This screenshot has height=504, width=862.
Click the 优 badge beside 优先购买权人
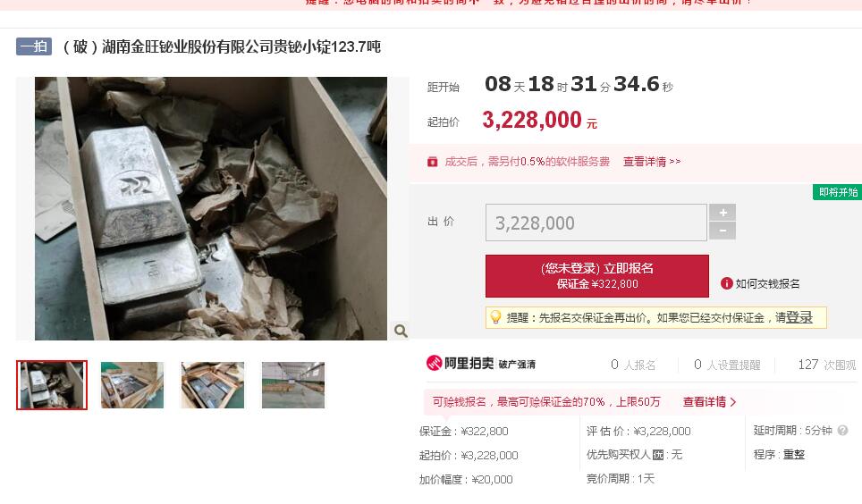pos(658,455)
